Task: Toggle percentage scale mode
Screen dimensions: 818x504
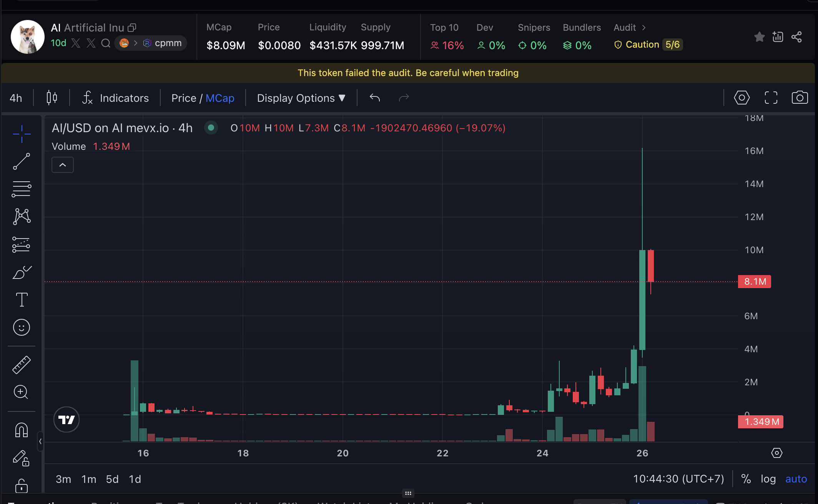Action: pos(746,479)
